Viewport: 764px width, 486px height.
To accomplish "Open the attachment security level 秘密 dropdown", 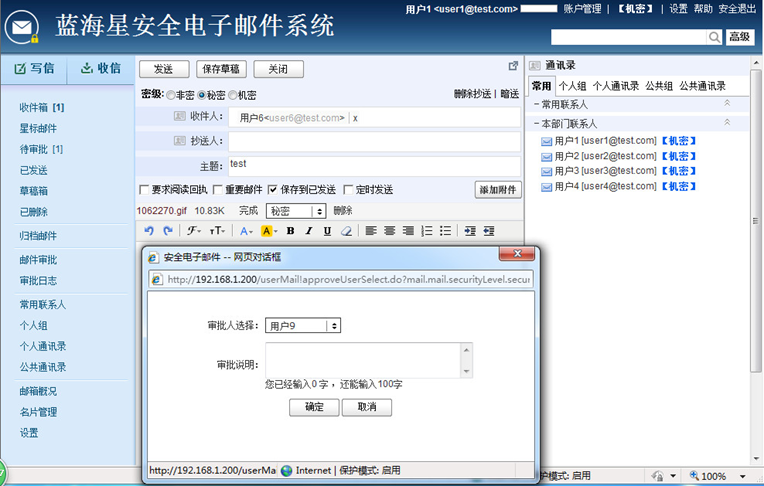I will [296, 211].
